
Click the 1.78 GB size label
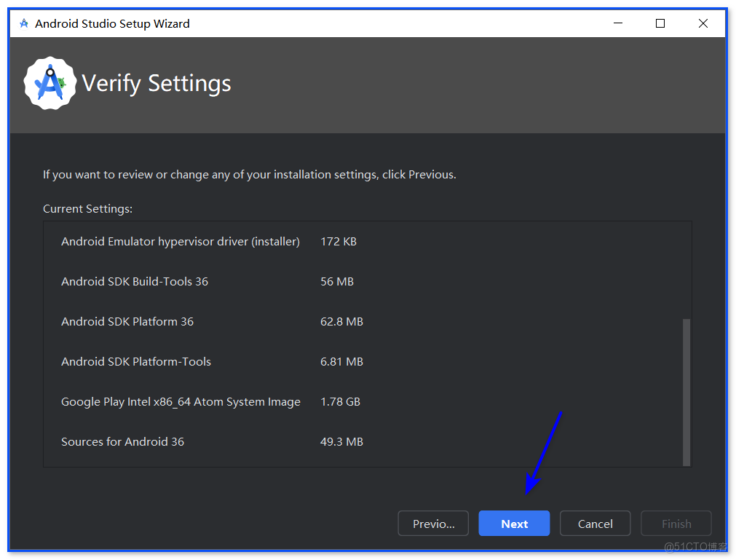click(341, 401)
